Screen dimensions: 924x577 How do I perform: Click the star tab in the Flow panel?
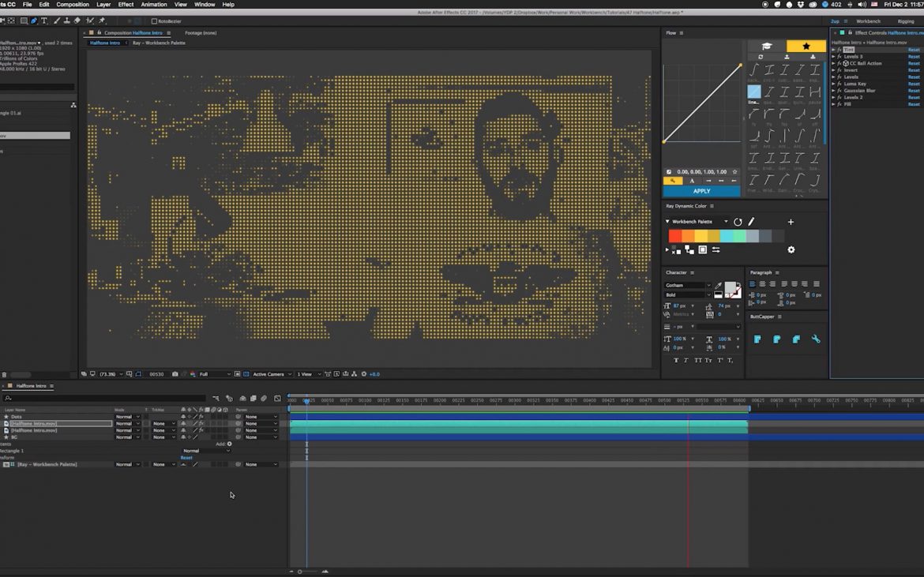[x=806, y=46]
